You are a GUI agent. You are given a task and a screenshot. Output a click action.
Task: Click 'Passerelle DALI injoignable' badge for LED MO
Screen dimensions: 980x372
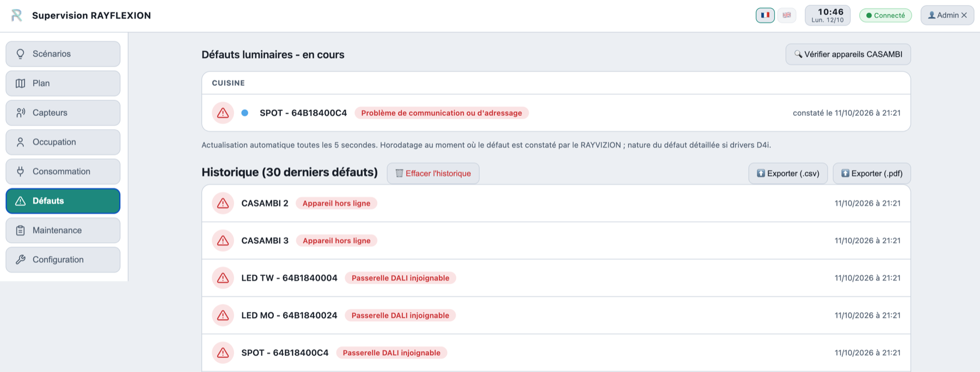pyautogui.click(x=400, y=315)
